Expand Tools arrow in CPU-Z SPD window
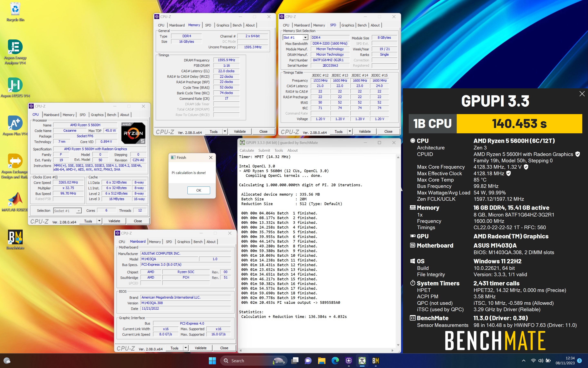 (x=350, y=131)
